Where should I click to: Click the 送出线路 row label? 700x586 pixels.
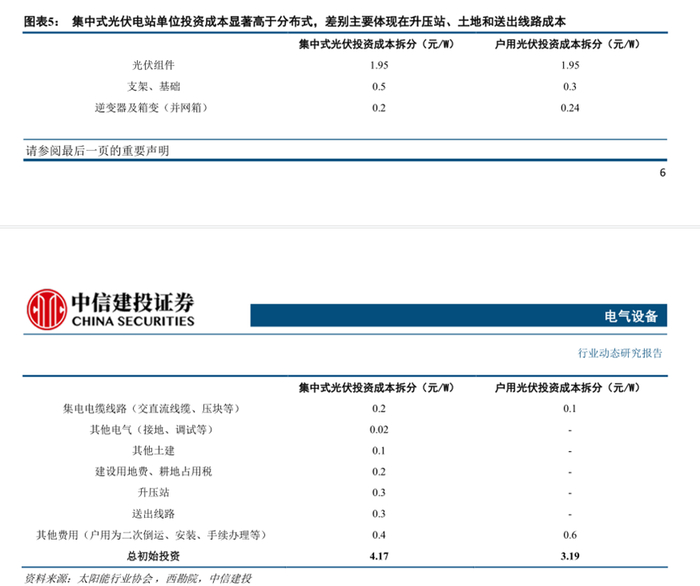click(153, 514)
